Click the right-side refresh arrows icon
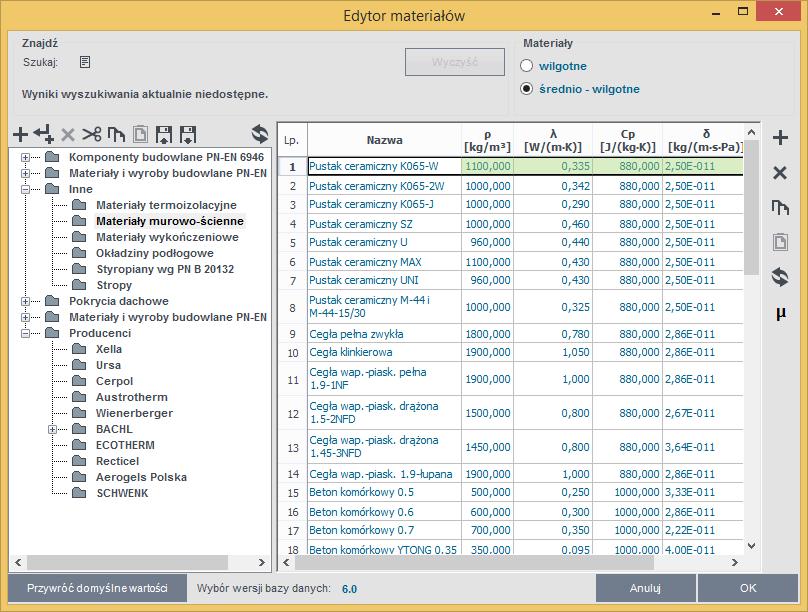 [780, 277]
